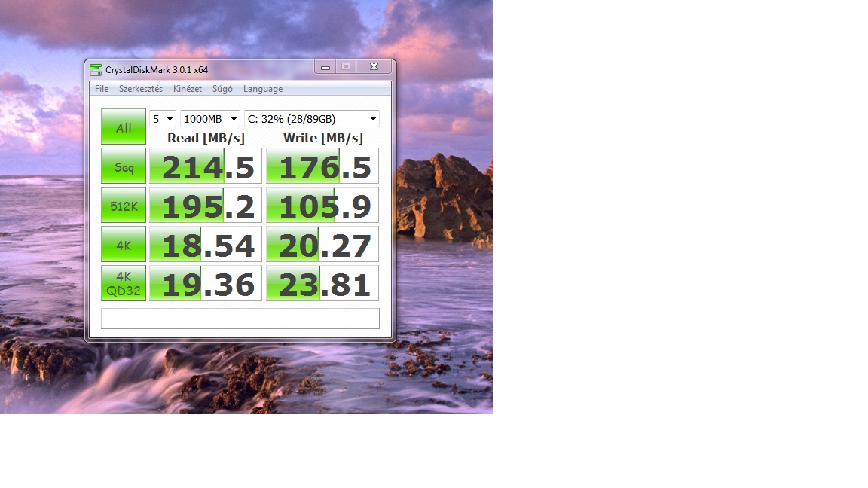Select the 4K read result 18.54

pos(206,245)
